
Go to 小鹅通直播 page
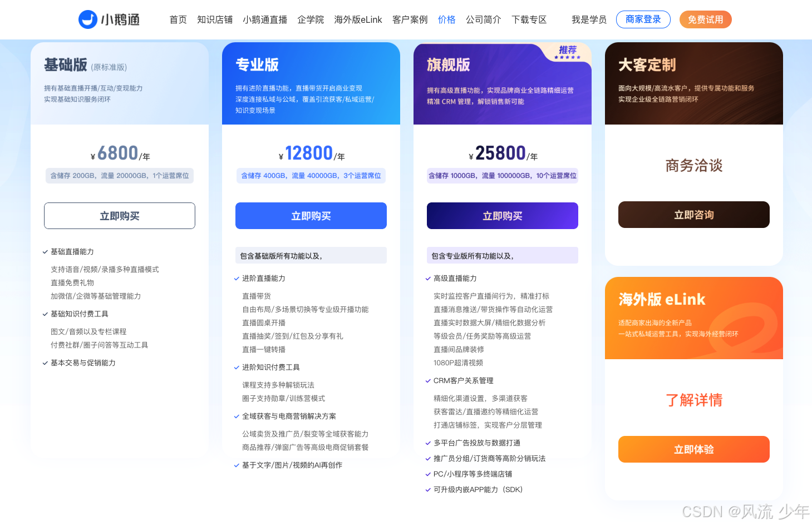click(x=265, y=19)
